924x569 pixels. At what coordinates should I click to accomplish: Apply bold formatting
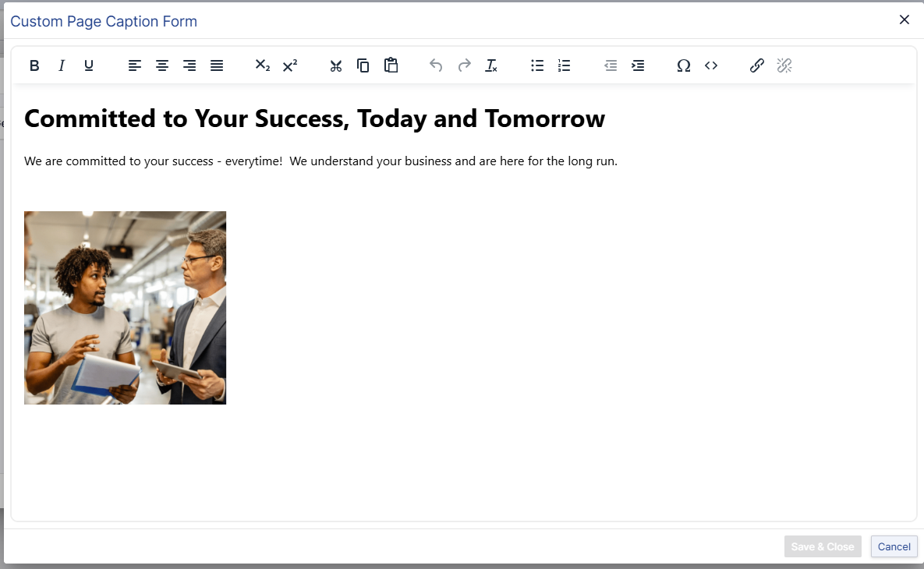click(x=34, y=65)
